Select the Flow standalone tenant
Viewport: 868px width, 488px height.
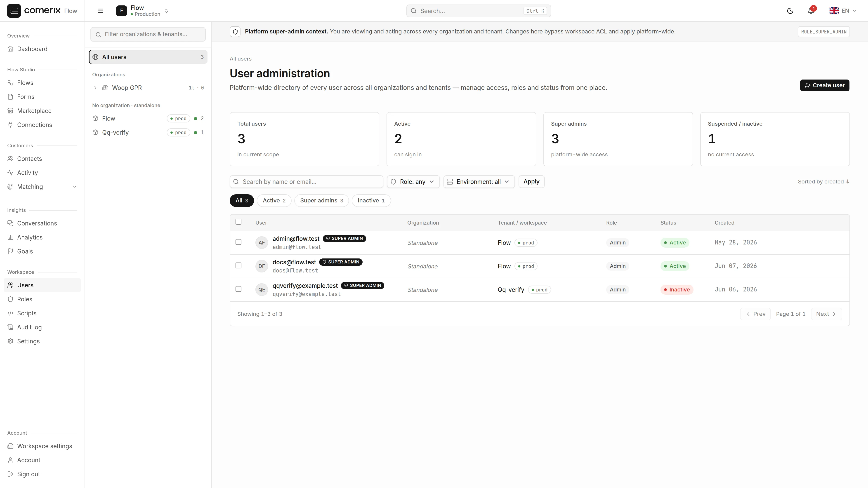tap(148, 119)
